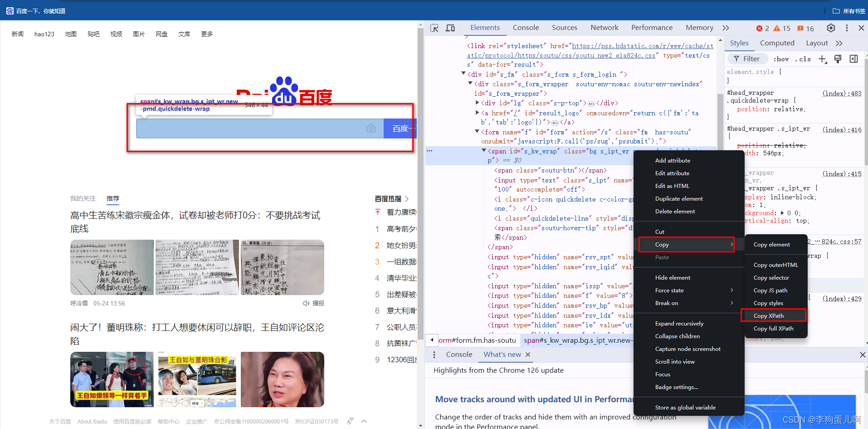This screenshot has height=429, width=868.
Task: Open the DevTools three-dot customize menu
Action: 847,28
